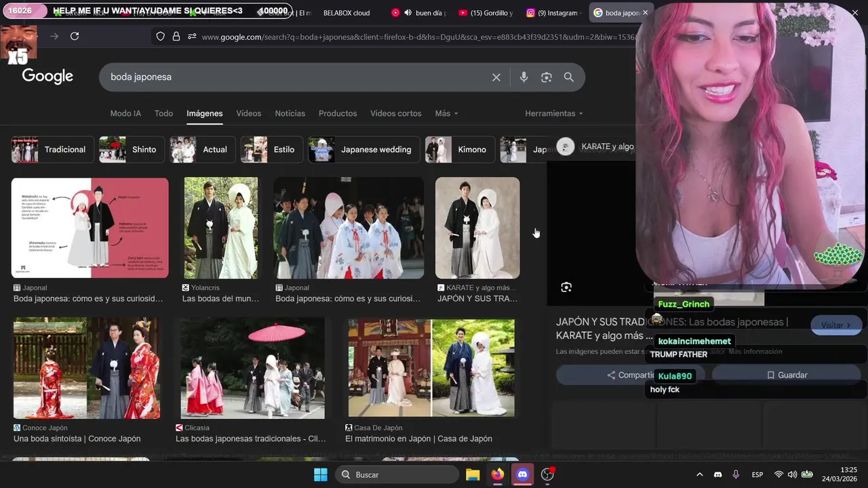Switch to the BELABOX cloud browser tab

pyautogui.click(x=347, y=13)
